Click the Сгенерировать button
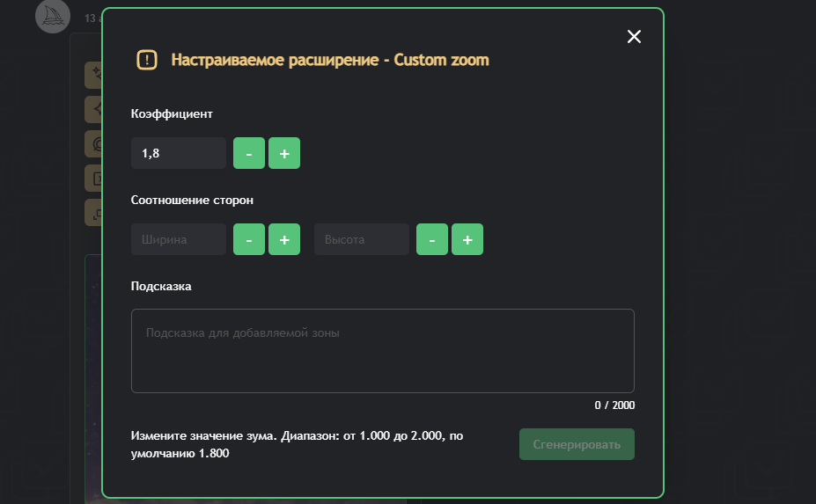This screenshot has width=816, height=504. coord(577,444)
